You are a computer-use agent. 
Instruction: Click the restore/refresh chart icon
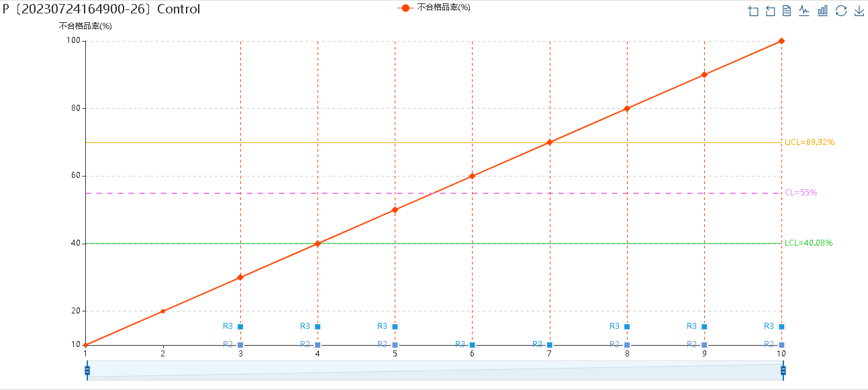[840, 11]
